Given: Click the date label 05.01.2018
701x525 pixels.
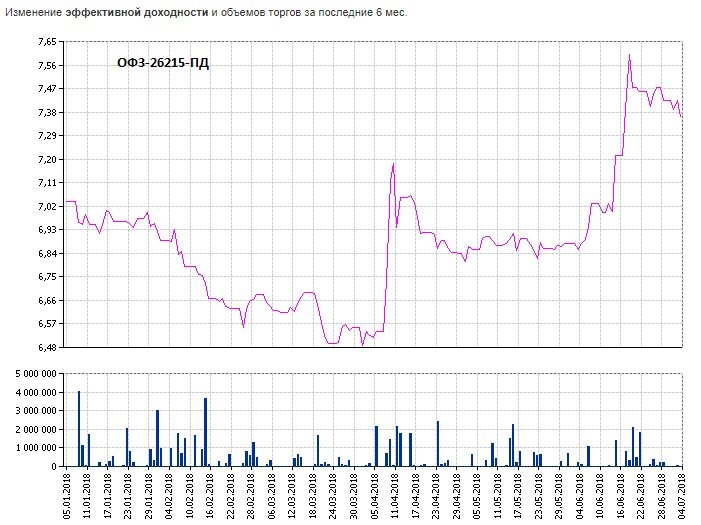Looking at the screenshot, I should 66,497.
